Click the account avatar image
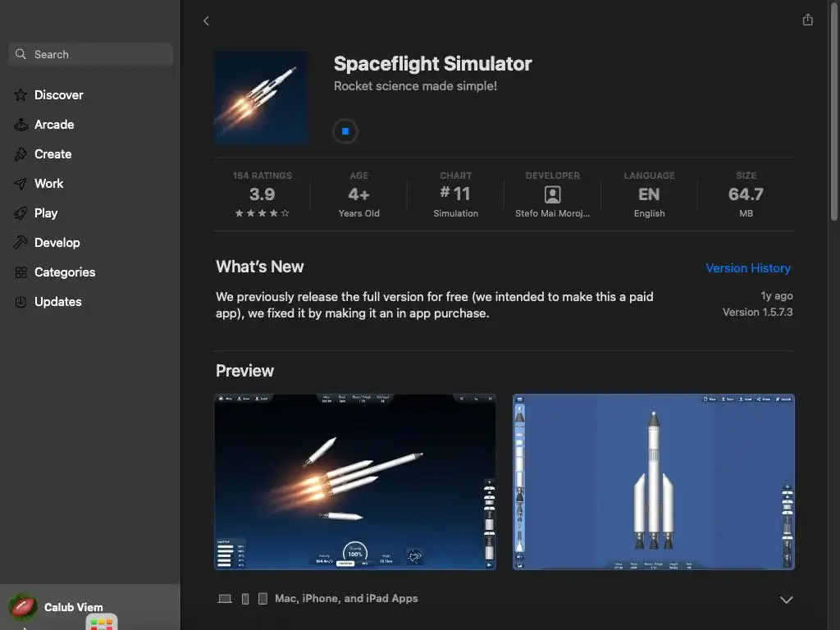840x630 pixels. (23, 607)
